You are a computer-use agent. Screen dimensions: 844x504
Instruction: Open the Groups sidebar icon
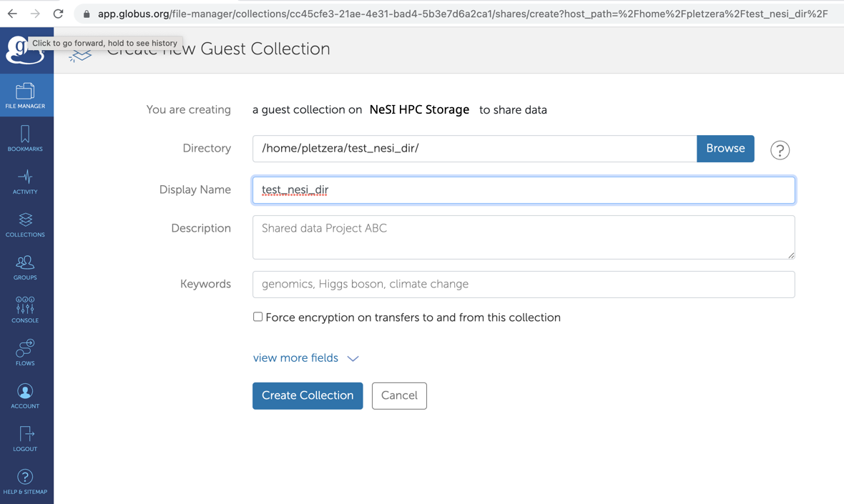[26, 267]
